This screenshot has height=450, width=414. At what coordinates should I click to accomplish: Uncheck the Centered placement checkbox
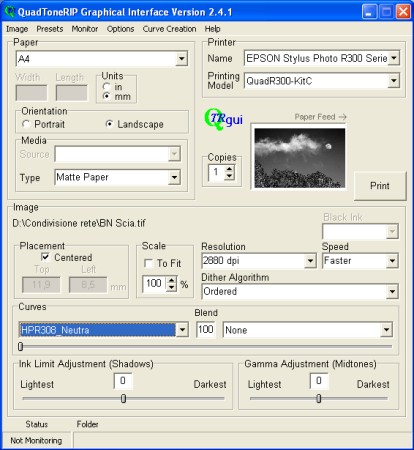click(45, 257)
